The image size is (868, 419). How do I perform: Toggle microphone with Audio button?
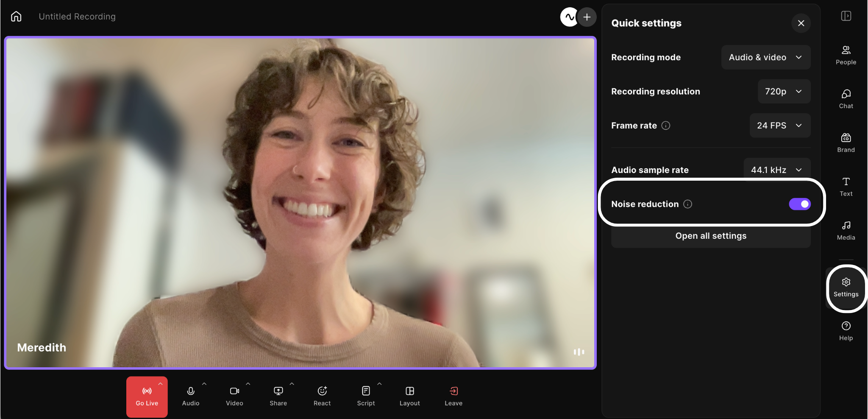pos(191,397)
